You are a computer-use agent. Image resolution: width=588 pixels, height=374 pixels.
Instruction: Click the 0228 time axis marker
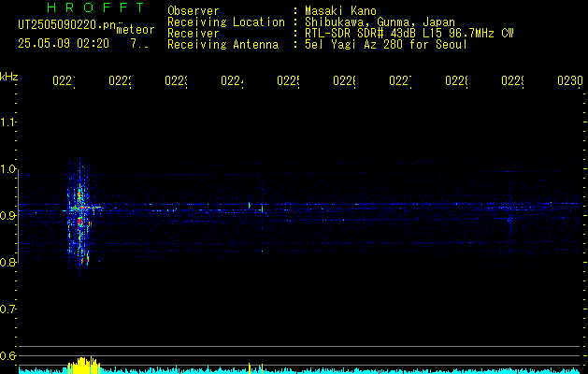(x=456, y=80)
